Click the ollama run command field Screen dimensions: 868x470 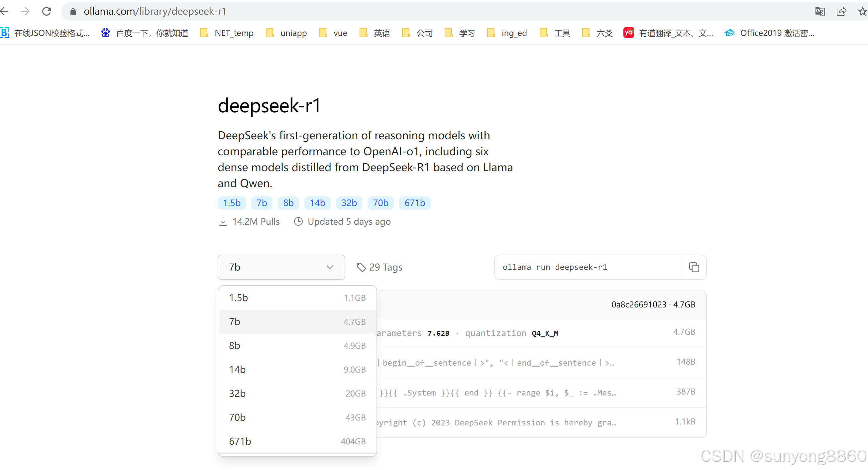(588, 267)
